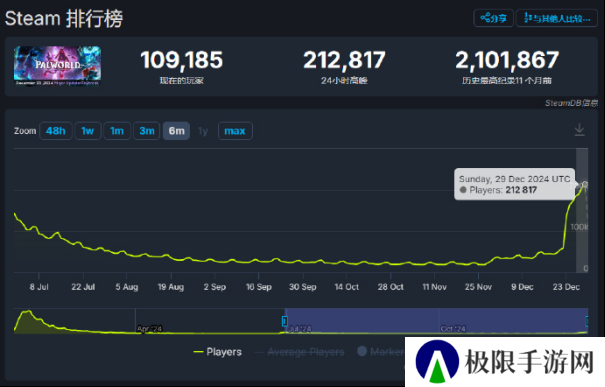Click the peak data point marker on the chart

585,184
